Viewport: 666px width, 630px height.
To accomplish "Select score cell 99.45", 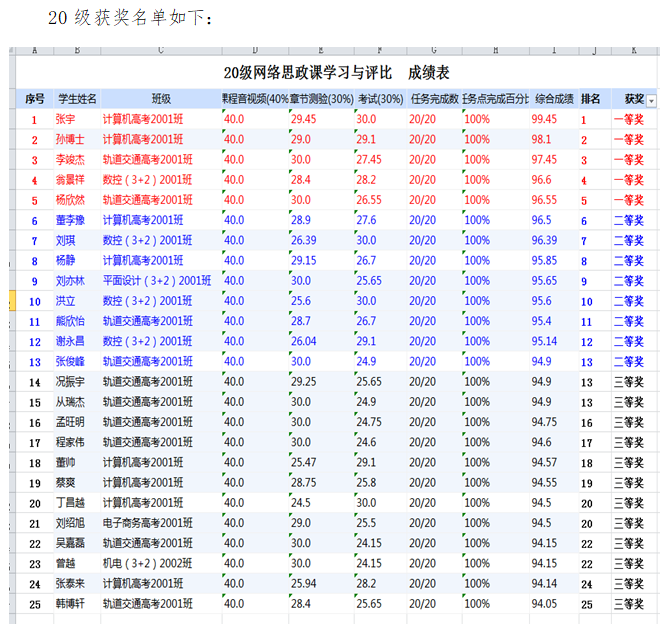I will click(x=544, y=119).
